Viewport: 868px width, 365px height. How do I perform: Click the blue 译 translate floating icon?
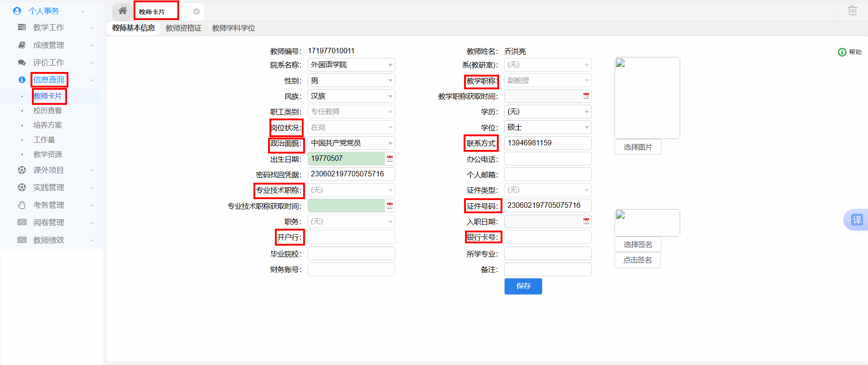857,220
